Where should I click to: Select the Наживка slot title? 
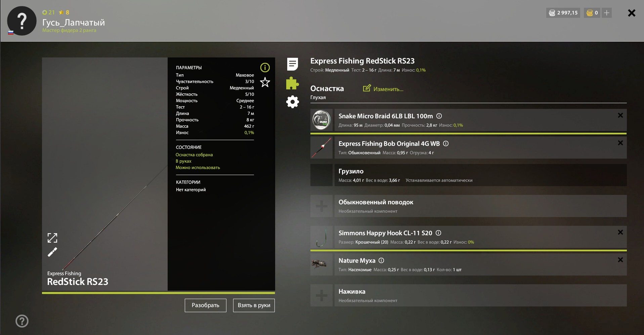352,292
